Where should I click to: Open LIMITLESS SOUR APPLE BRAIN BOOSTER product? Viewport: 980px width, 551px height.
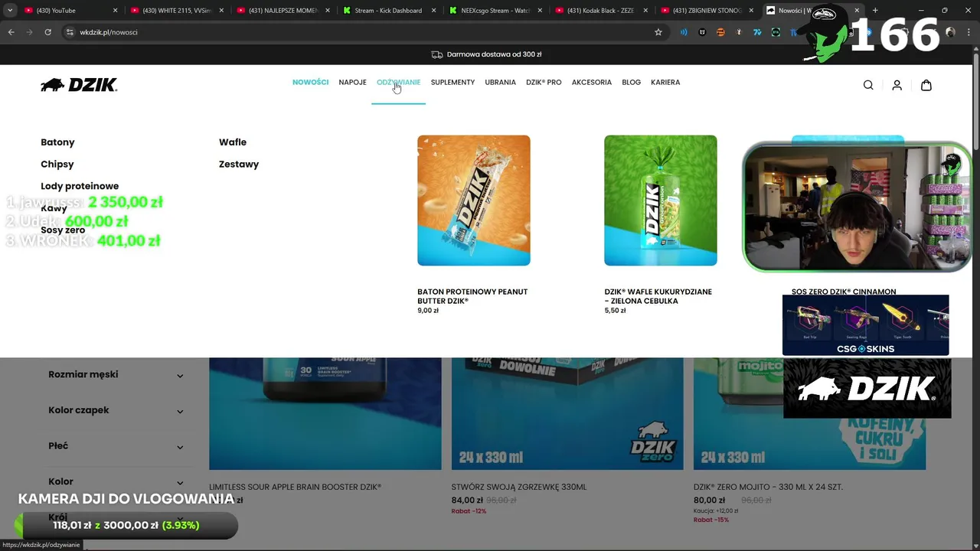(x=295, y=487)
